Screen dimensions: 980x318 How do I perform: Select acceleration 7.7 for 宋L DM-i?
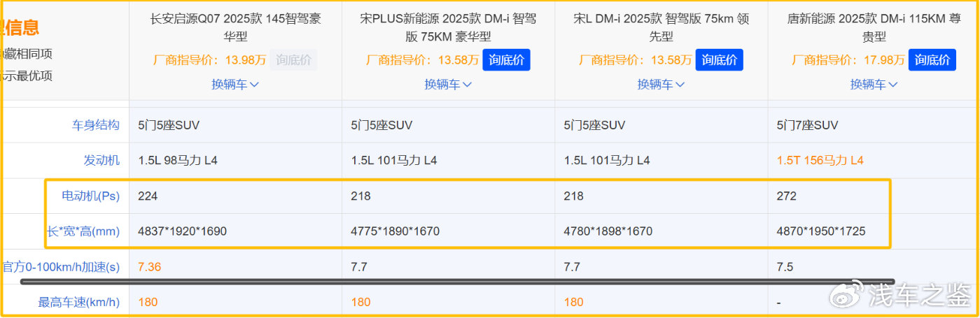pos(572,267)
